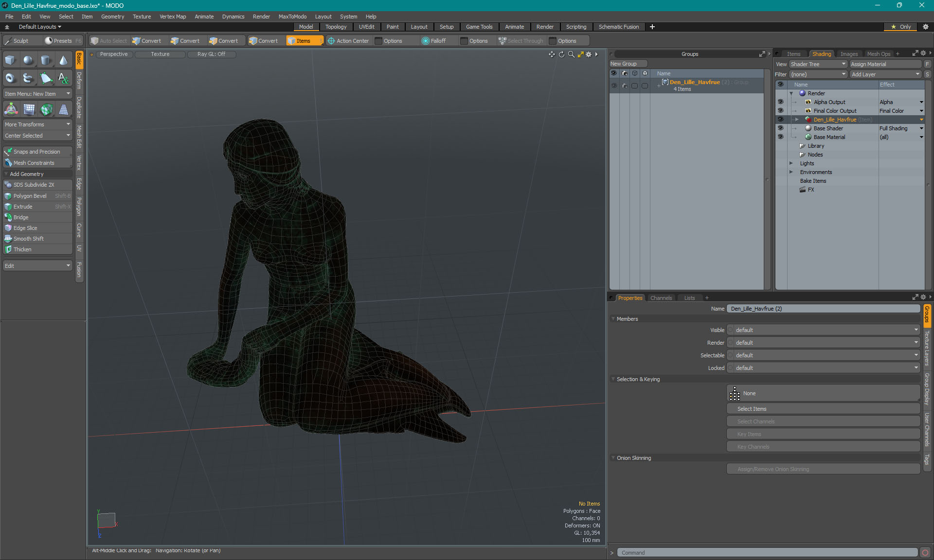This screenshot has height=560, width=934.
Task: Open the Vertex Map menu
Action: pos(173,17)
